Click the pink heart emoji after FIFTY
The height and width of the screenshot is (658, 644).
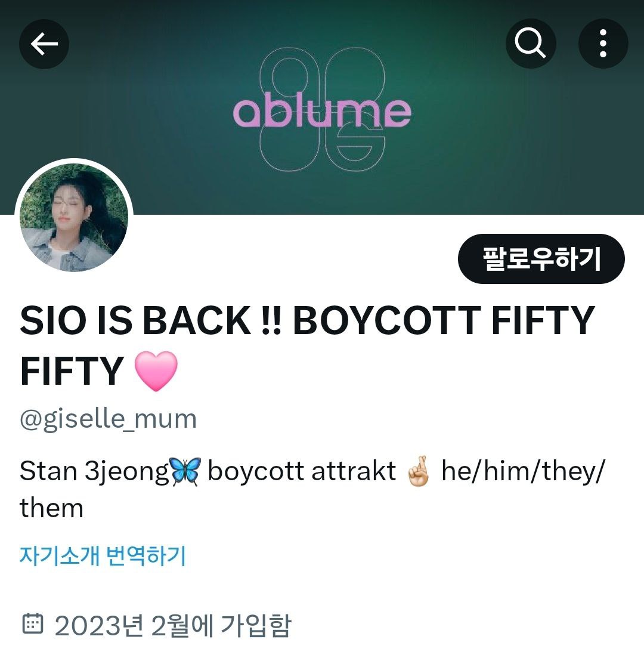156,371
